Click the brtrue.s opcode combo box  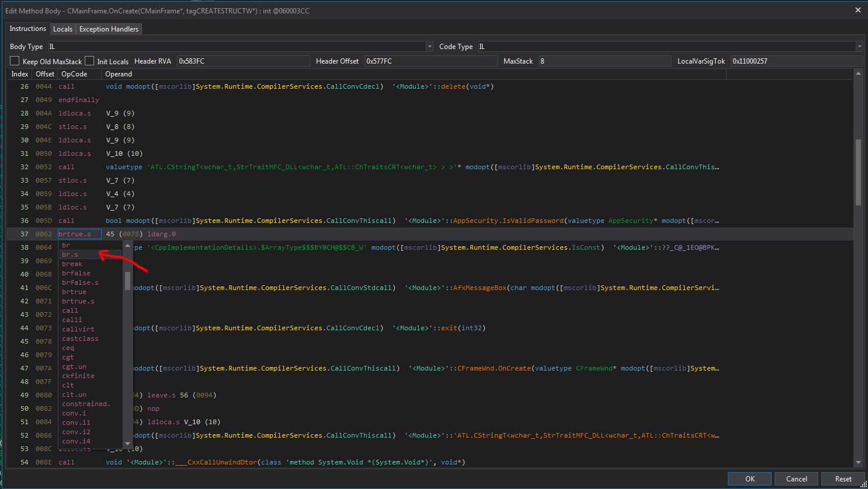(x=79, y=234)
